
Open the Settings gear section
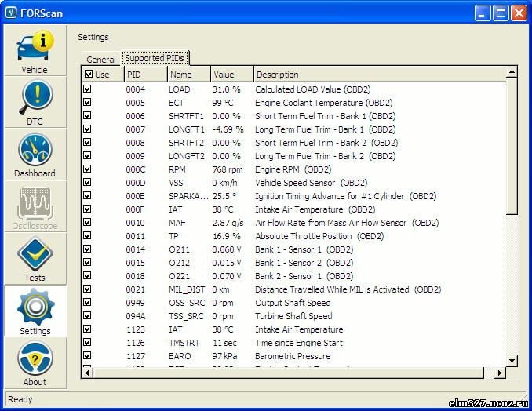(x=35, y=311)
